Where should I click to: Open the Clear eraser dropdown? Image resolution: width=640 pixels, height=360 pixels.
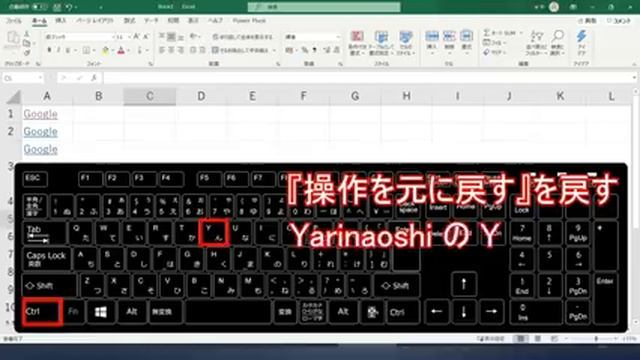point(494,53)
